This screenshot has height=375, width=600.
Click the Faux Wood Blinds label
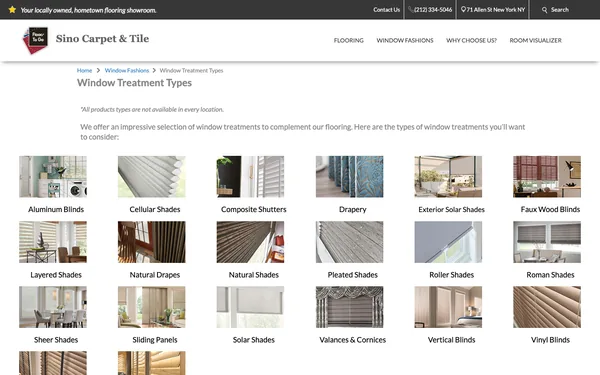pyautogui.click(x=550, y=209)
